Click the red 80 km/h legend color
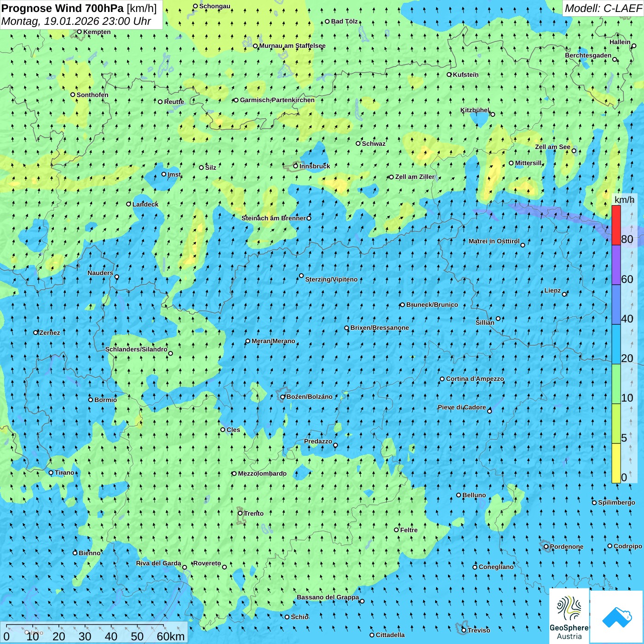The width and height of the screenshot is (644, 644). (616, 225)
